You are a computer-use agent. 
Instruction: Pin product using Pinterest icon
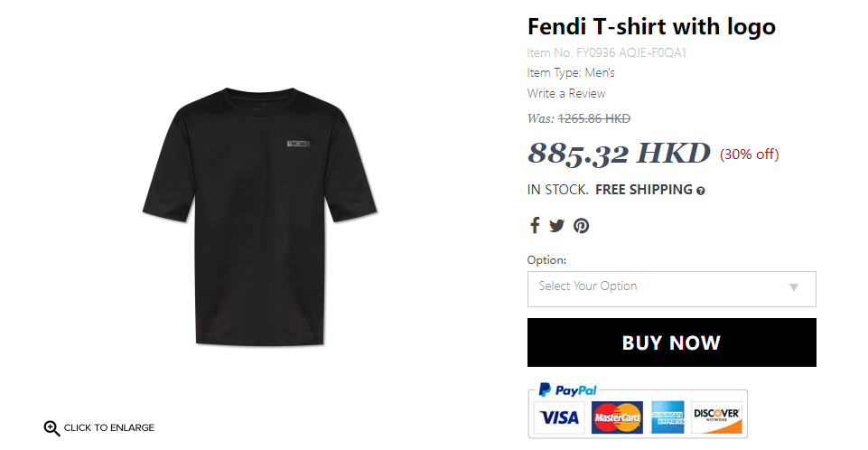(x=582, y=226)
